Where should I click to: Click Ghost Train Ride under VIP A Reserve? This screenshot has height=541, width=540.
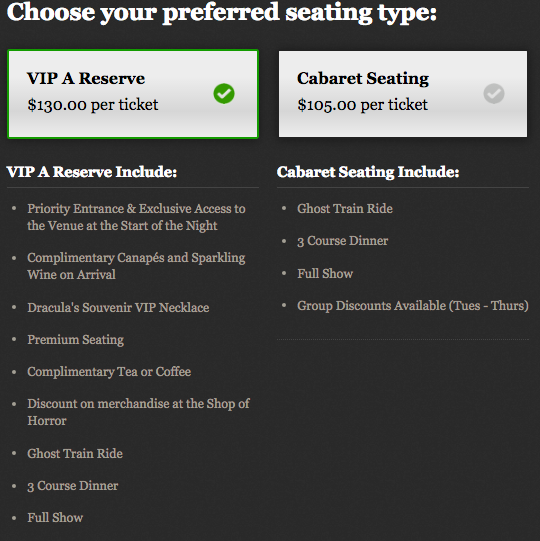pos(75,453)
